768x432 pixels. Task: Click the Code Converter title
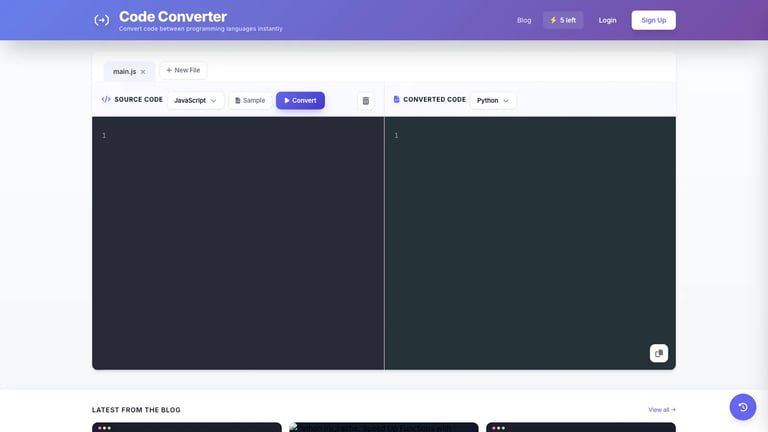click(x=173, y=17)
